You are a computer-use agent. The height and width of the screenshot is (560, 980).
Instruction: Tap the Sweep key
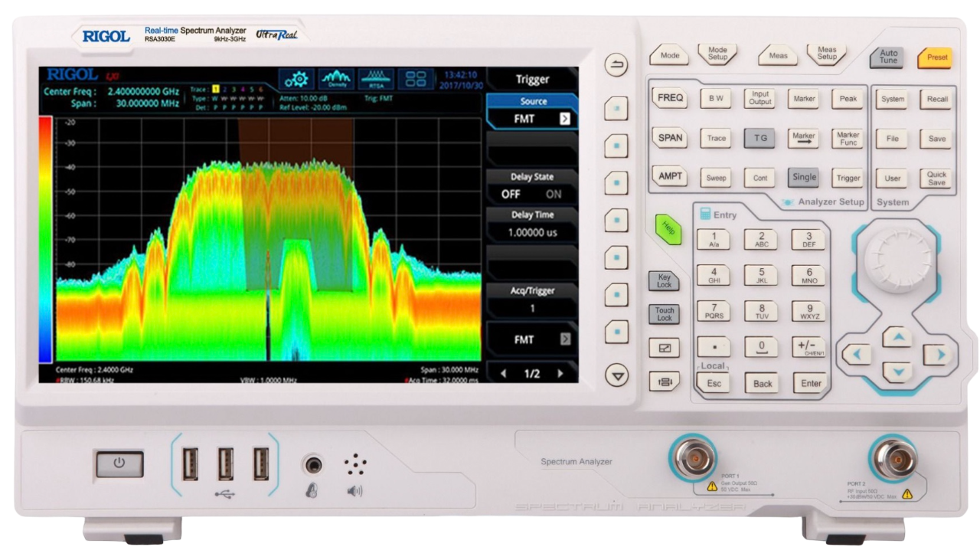[717, 178]
